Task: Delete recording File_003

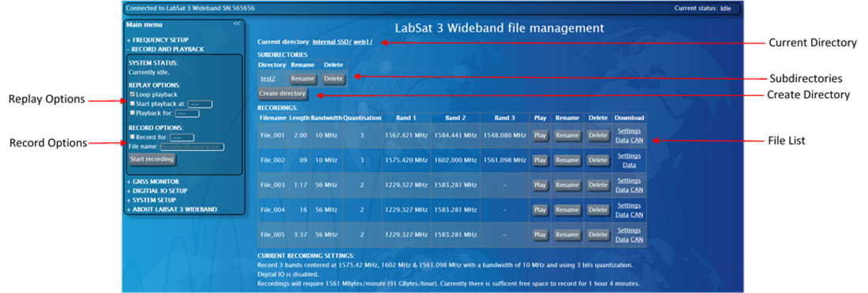Action: coord(598,185)
